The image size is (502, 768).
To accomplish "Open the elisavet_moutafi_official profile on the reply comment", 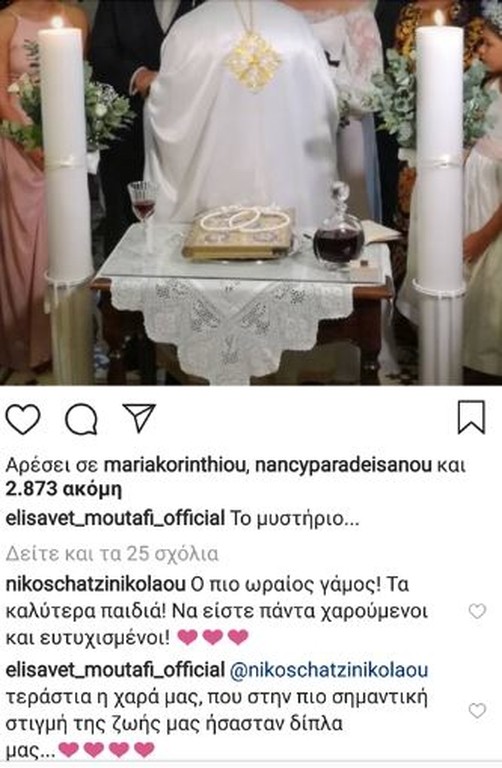I will click(115, 670).
